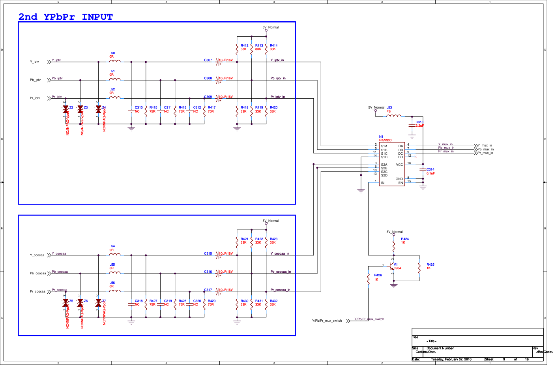Click the Pr_coocaa_in net label

pyautogui.click(x=280, y=290)
